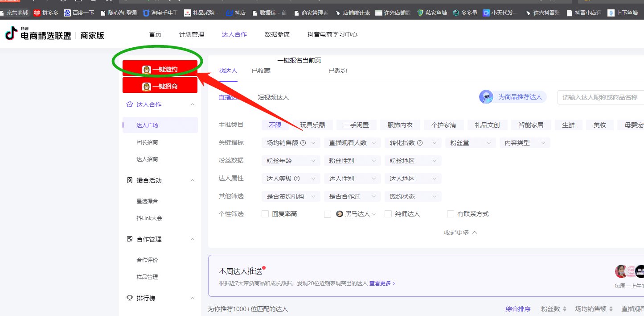Open the 达人性别 dropdown

(x=352, y=179)
